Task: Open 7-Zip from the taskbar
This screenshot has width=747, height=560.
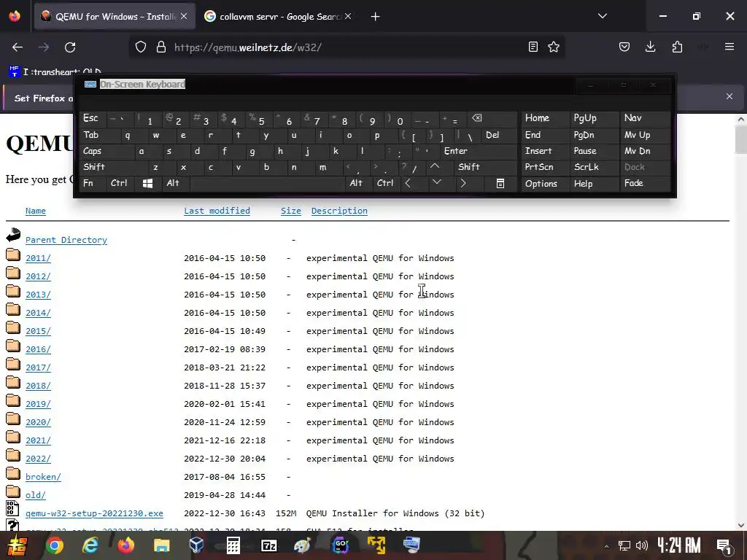Action: coord(269,545)
